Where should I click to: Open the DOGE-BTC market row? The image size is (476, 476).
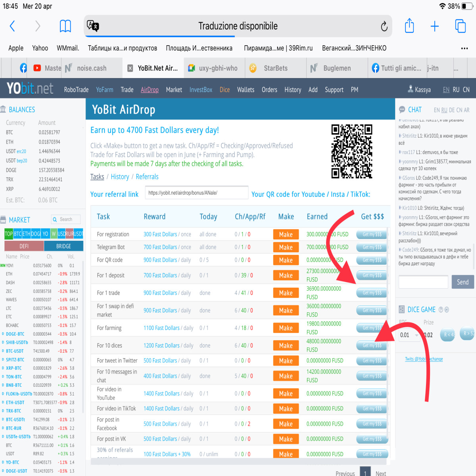(x=42, y=334)
